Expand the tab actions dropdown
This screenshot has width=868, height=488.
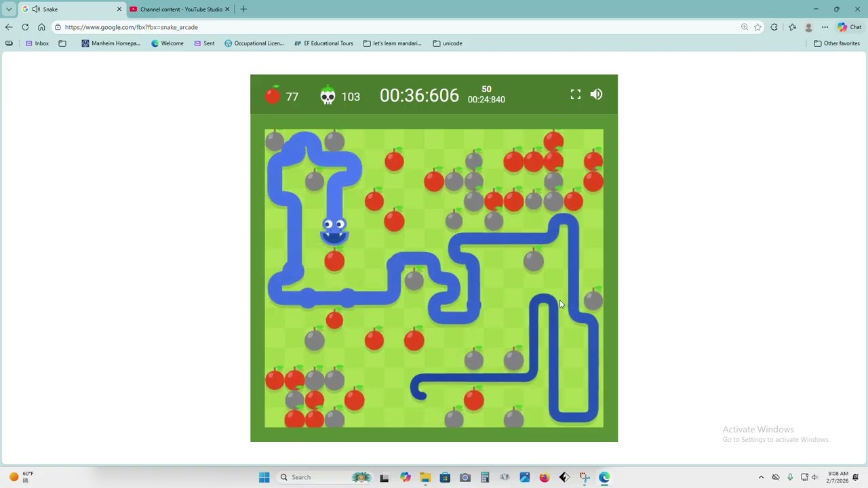[x=9, y=9]
